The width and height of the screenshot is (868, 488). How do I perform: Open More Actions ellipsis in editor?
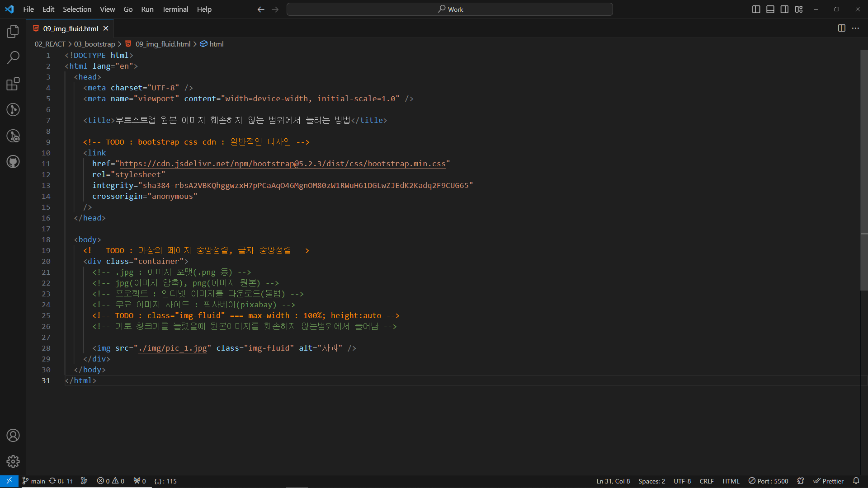(855, 28)
